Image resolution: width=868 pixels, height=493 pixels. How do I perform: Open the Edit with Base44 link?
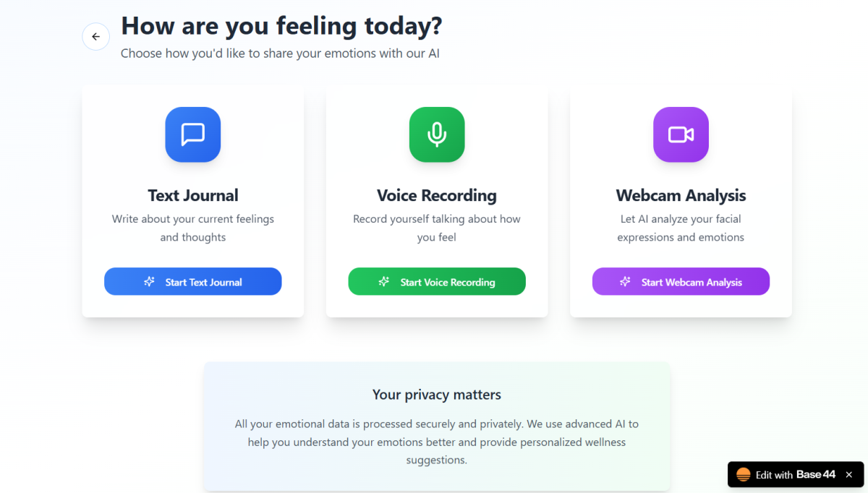[x=795, y=475]
